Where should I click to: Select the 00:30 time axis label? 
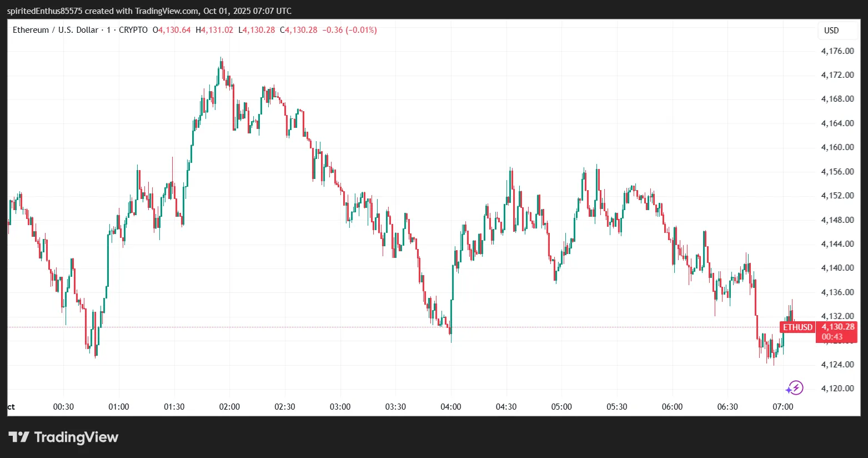point(63,407)
